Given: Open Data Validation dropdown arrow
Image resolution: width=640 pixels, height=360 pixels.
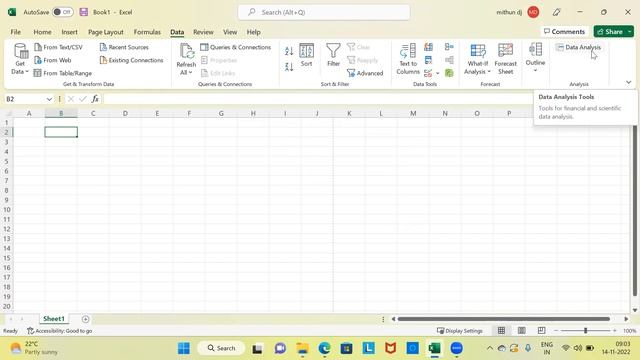Looking at the screenshot, I should (438, 73).
